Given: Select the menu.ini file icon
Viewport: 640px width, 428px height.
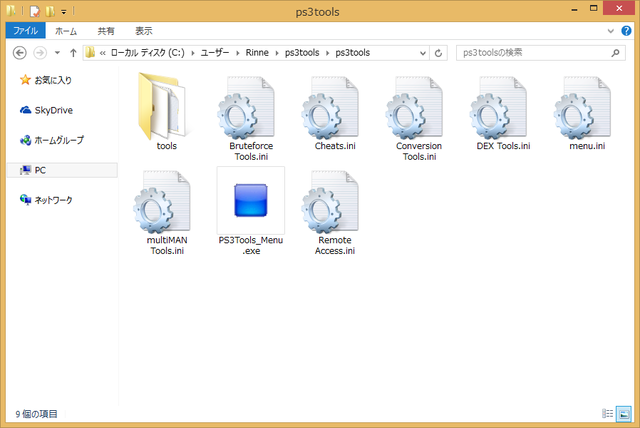Looking at the screenshot, I should click(x=582, y=108).
